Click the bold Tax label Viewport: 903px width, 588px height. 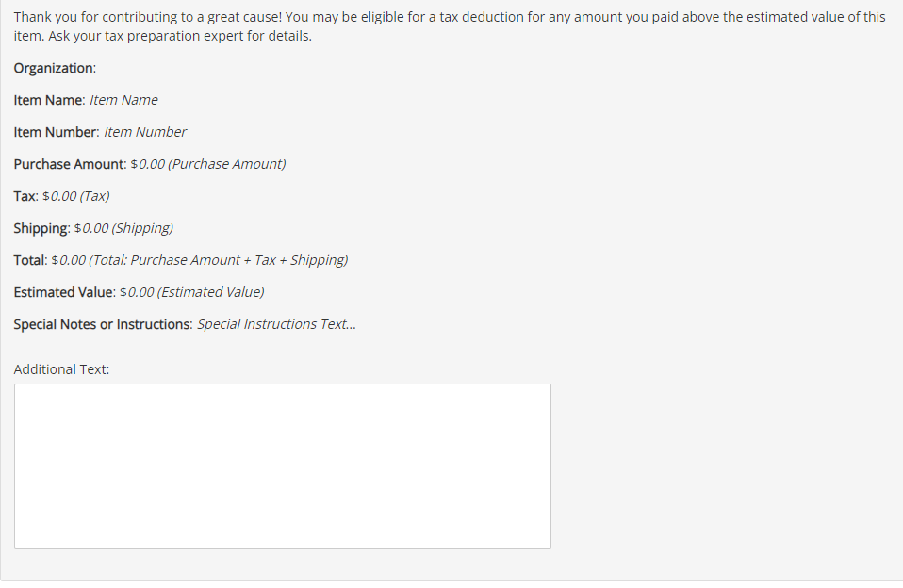(x=25, y=196)
